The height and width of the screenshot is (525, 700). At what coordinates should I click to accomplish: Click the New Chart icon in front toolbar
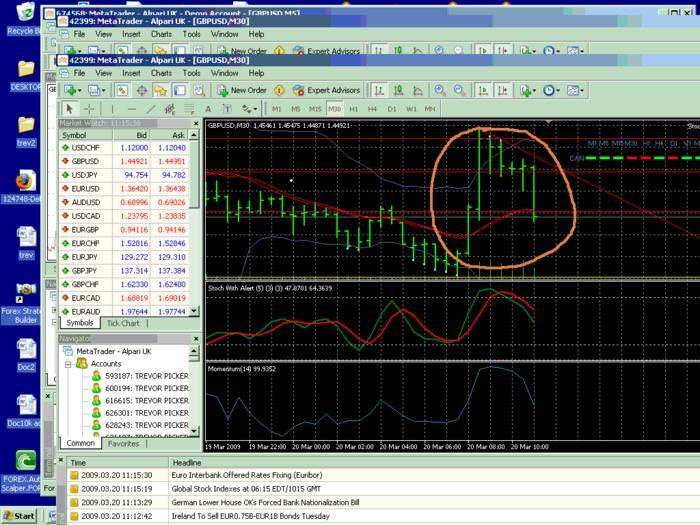click(70, 90)
